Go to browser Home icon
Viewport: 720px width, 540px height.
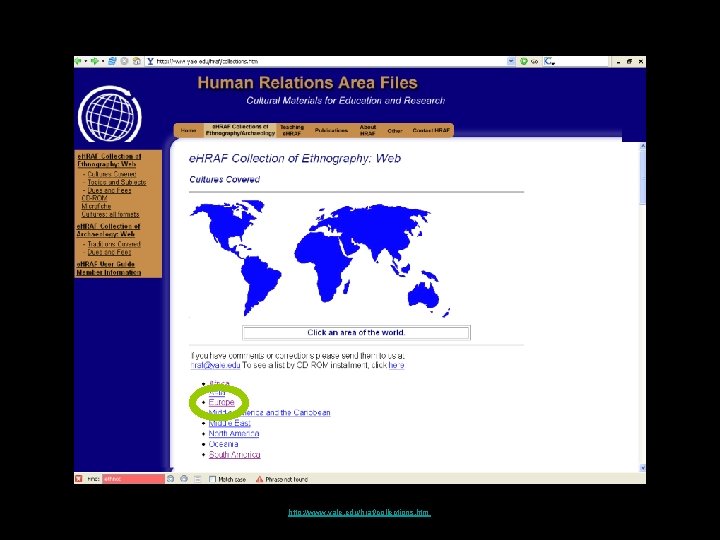[x=137, y=61]
